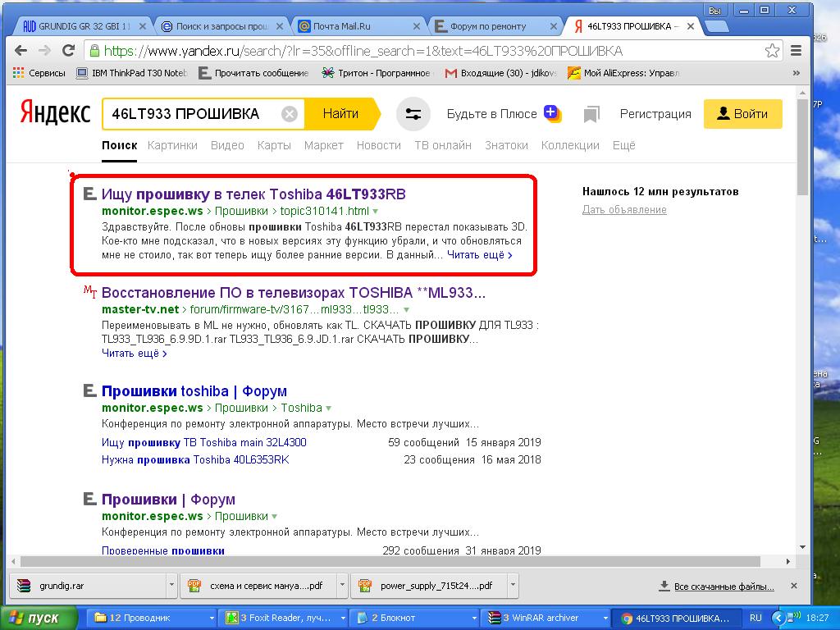Expand options for power_supply PDF download
The height and width of the screenshot is (630, 840).
click(512, 586)
